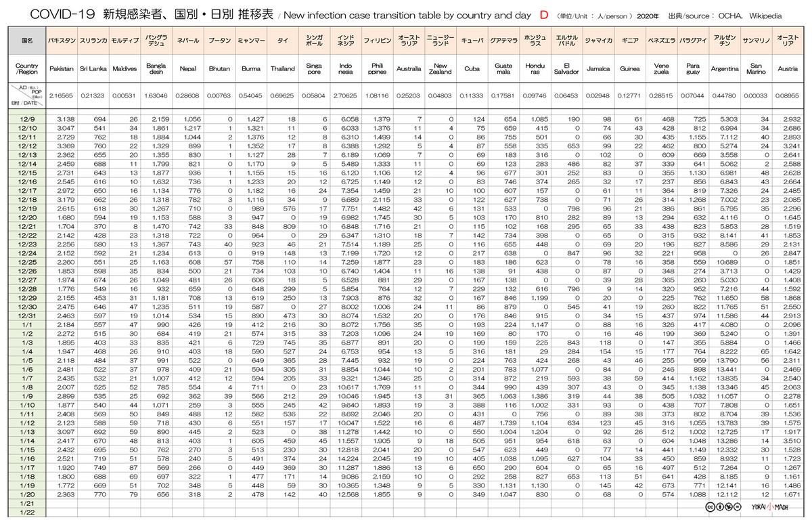Screen dimensions: 812x522
Task: Click the Thailand column header
Action: 282,69
